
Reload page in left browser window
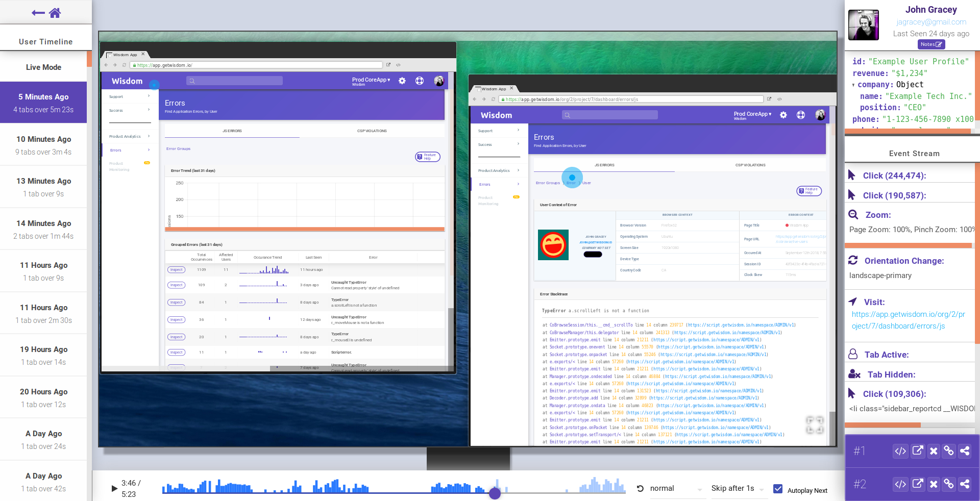pos(124,65)
